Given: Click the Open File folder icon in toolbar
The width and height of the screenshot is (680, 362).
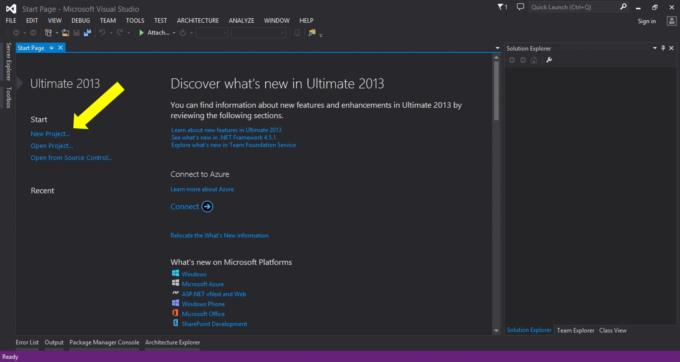Looking at the screenshot, I should point(65,33).
